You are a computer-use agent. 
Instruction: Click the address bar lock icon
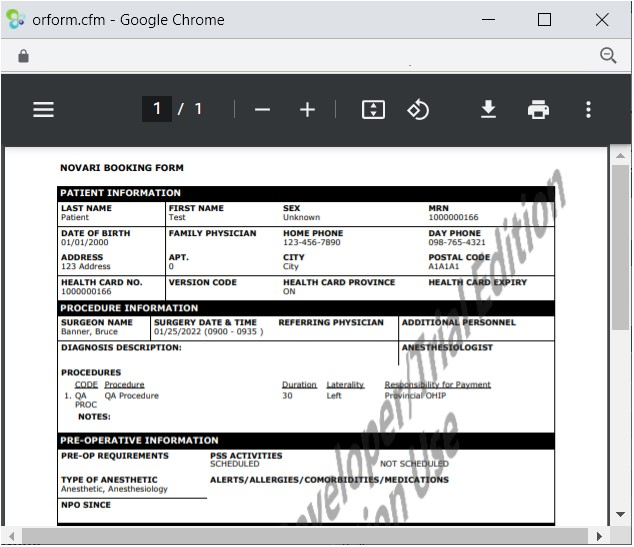click(23, 56)
